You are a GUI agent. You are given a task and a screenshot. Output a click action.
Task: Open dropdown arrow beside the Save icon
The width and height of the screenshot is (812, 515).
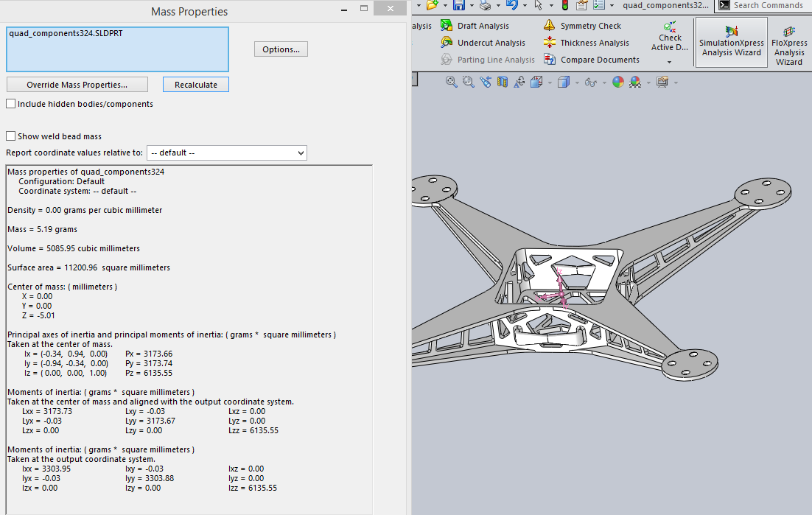[x=472, y=6]
